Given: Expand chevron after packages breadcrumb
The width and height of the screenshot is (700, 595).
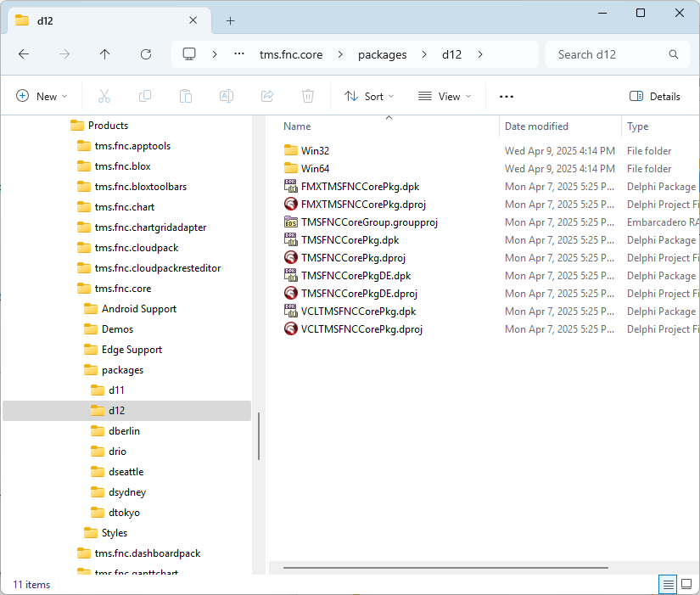Looking at the screenshot, I should (424, 54).
